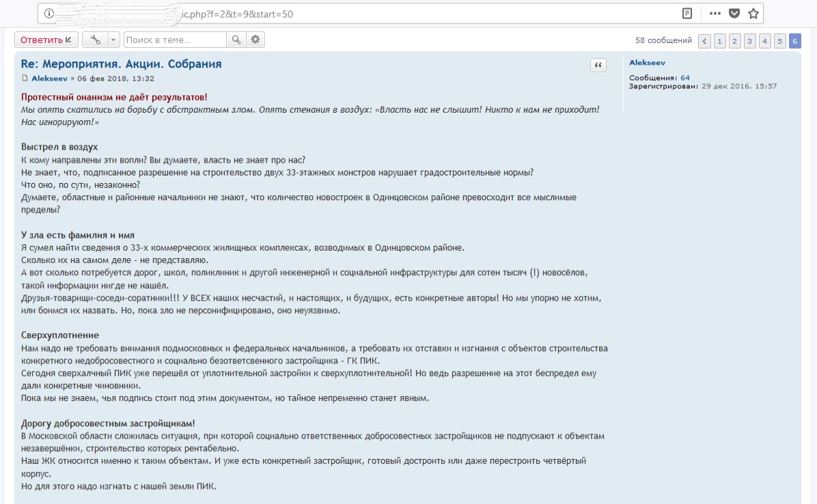Jump to page 5 of topic
817x504 pixels.
click(779, 41)
